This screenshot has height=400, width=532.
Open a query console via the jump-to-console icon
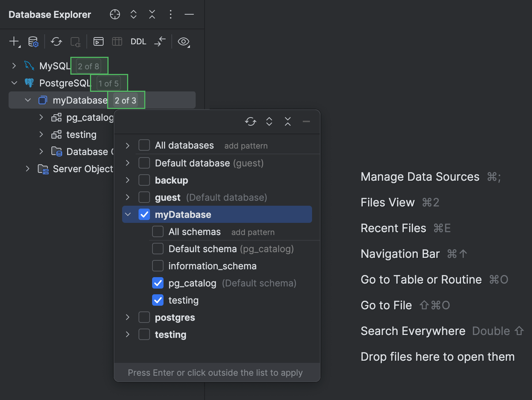(x=98, y=41)
